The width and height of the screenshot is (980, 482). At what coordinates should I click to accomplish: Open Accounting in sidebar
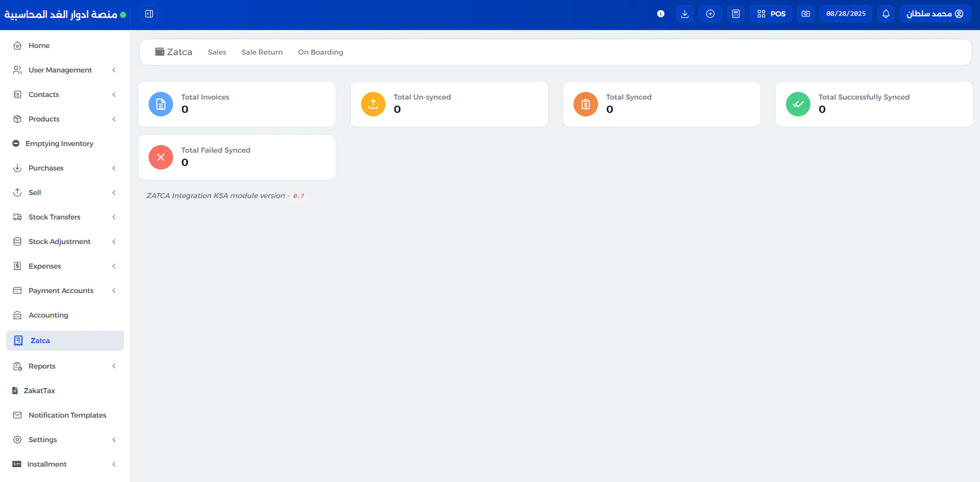tap(65, 315)
